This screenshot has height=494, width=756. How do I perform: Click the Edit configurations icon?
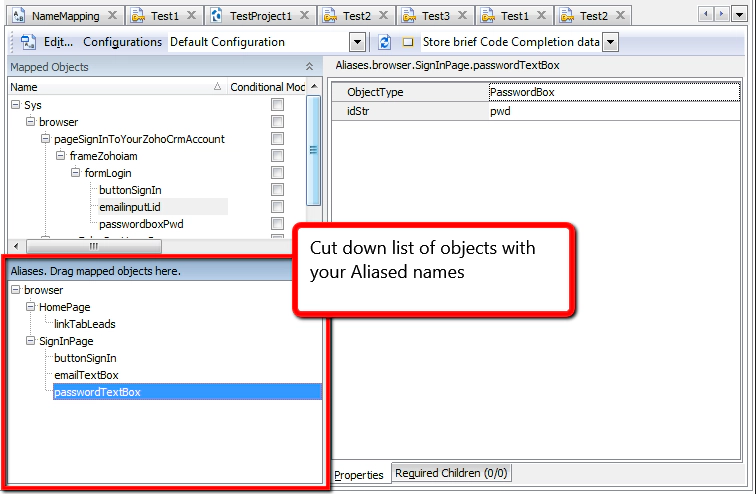point(28,42)
